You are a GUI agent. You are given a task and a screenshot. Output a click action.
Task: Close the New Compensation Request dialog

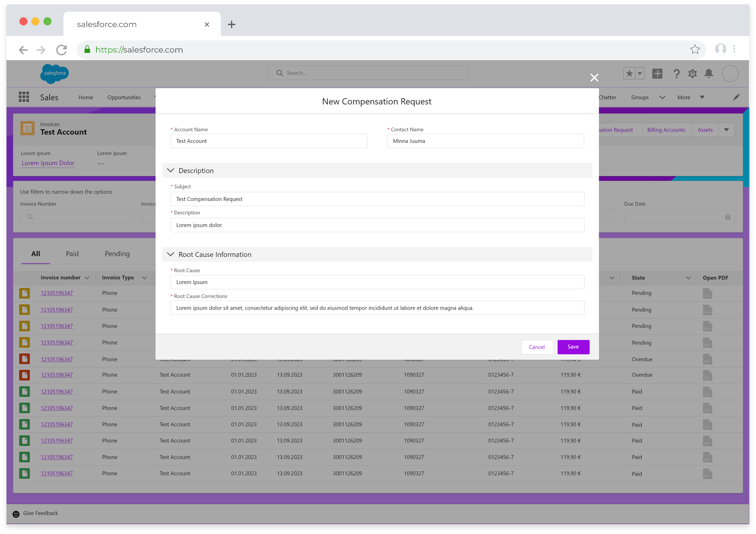594,77
